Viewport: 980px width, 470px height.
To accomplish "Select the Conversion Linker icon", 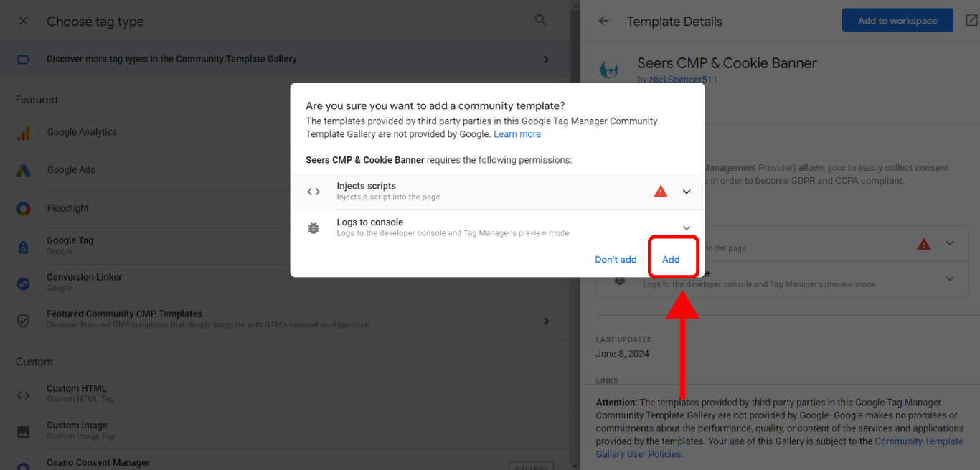I will (x=24, y=283).
